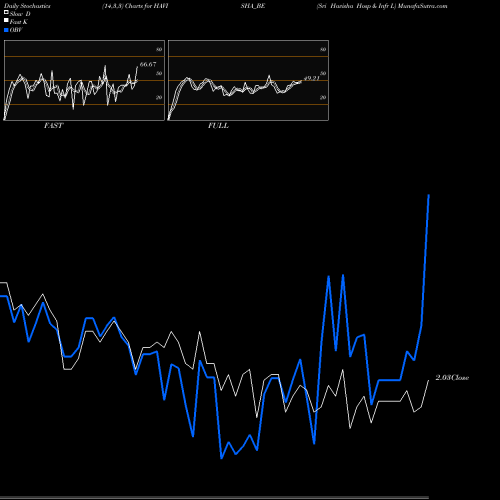This screenshot has width=500, height=500.
Task: Click the Slow D legend label text
Action: click(x=20, y=14)
